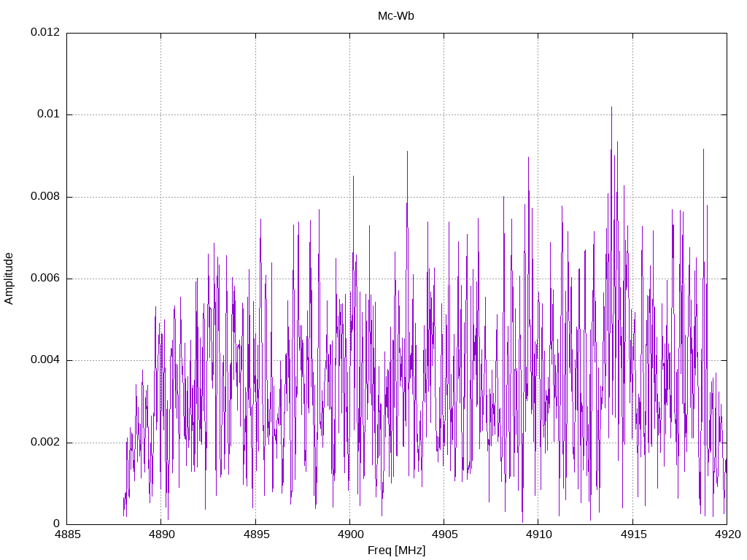The image size is (747, 560).
Task: Click x-axis tick label 4900
Action: click(349, 534)
